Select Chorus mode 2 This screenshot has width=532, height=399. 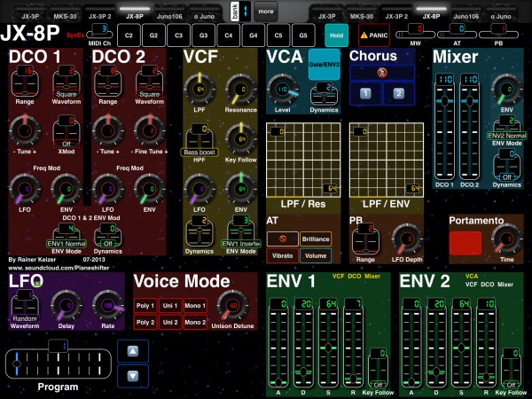click(x=399, y=93)
